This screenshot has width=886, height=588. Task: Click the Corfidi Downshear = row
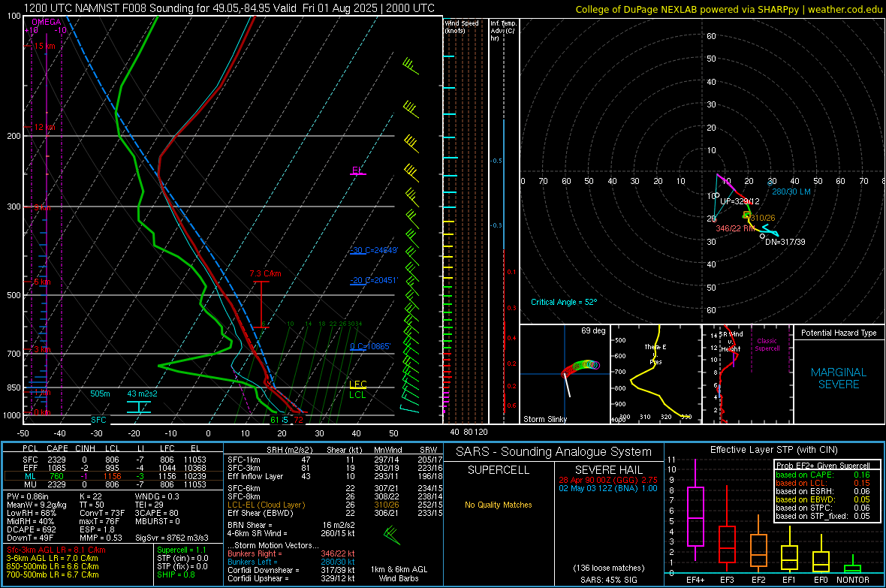coord(291,571)
